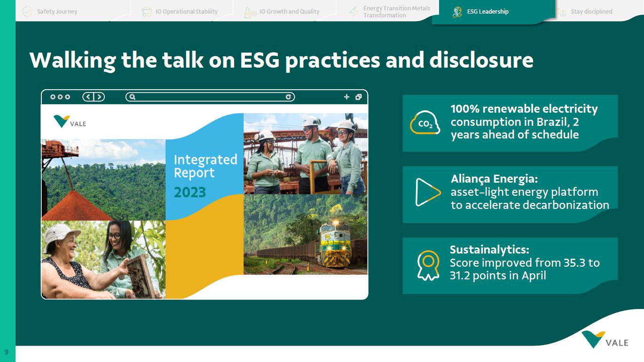
Task: Select the freight train photo
Action: tap(306, 235)
